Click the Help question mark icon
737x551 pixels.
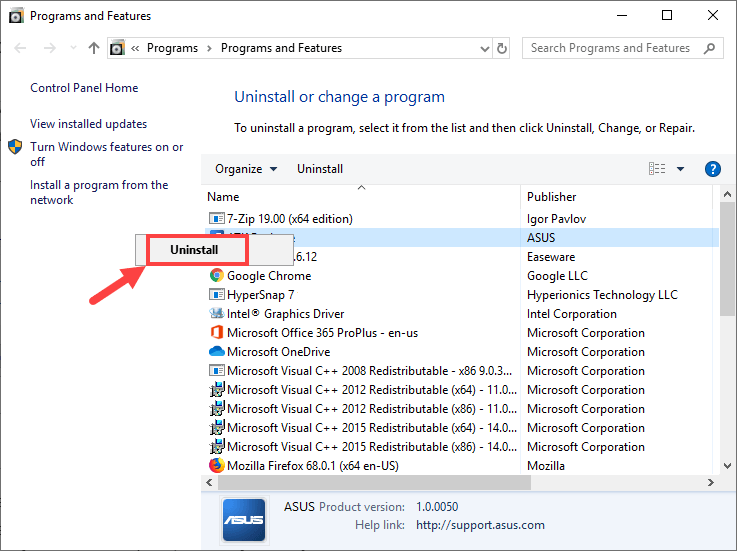click(x=713, y=169)
